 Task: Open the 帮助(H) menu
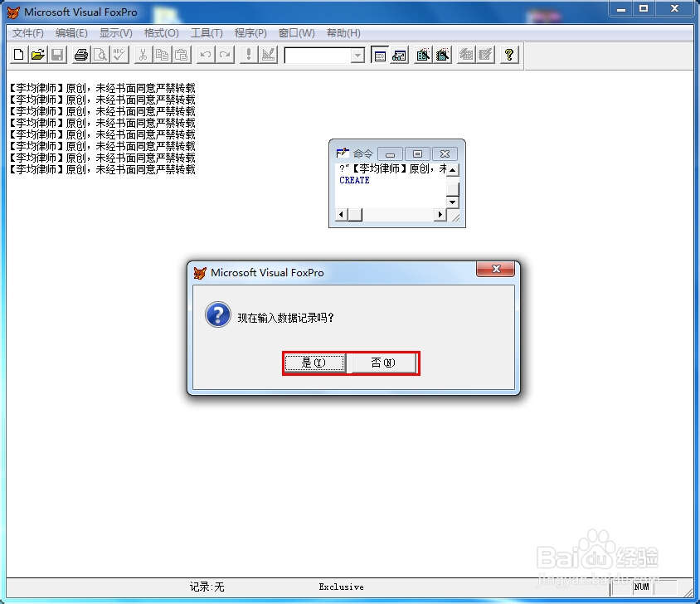point(343,33)
